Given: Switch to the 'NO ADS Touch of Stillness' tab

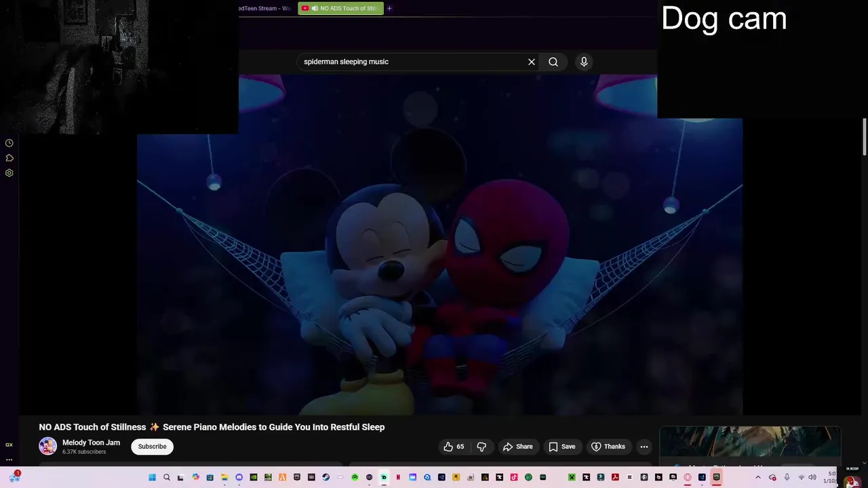Looking at the screenshot, I should click(340, 8).
